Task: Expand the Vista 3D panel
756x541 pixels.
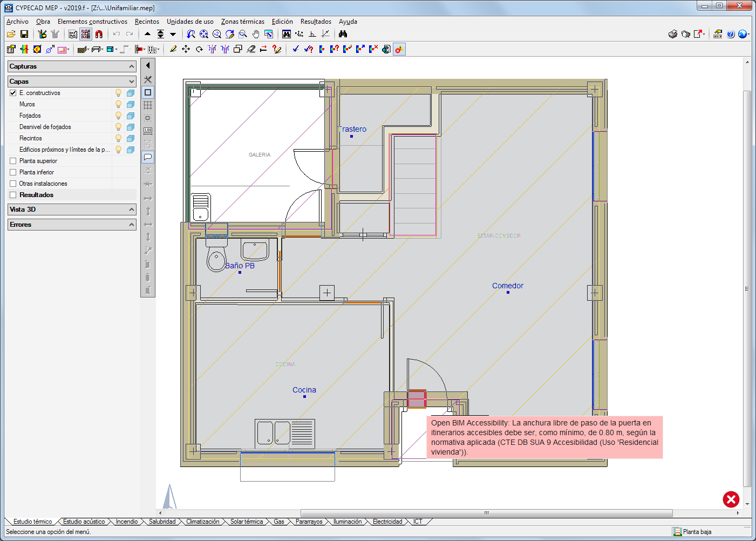Action: (x=72, y=209)
